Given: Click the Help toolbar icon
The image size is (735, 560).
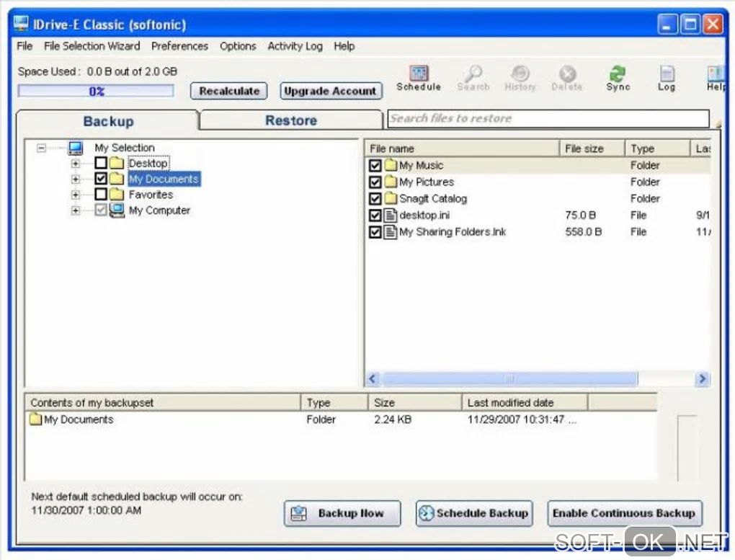Looking at the screenshot, I should pyautogui.click(x=716, y=79).
